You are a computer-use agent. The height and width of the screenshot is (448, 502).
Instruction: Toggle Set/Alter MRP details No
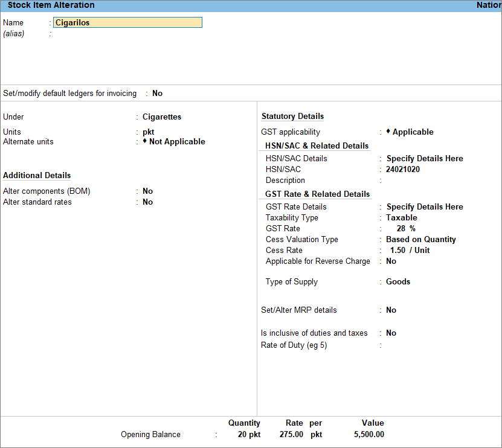click(x=391, y=310)
